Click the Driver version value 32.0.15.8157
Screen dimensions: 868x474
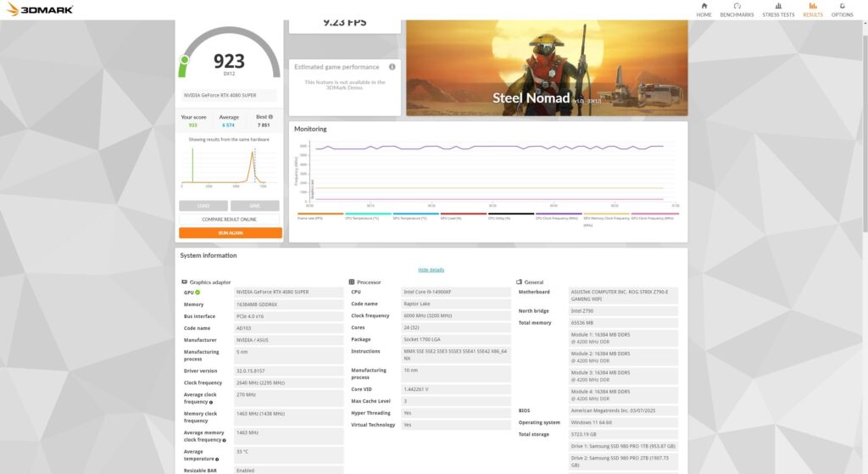coord(288,371)
